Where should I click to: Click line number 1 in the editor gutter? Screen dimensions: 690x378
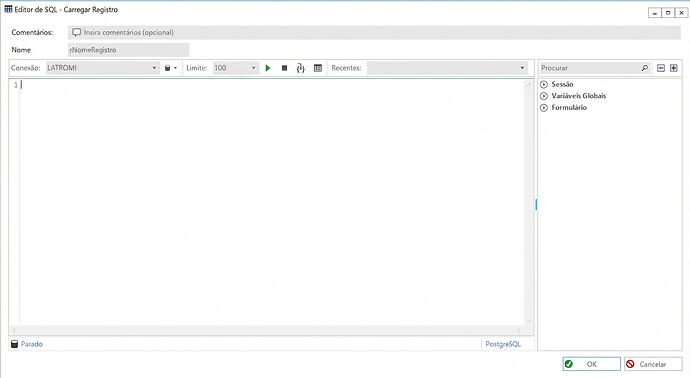[16, 84]
